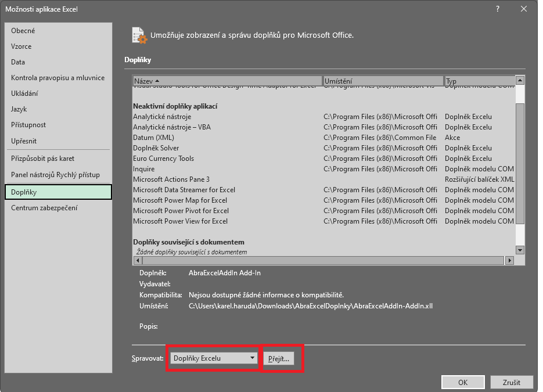The height and width of the screenshot is (392, 543).
Task: Click scroll up arrow of add-ins list
Action: [x=520, y=80]
